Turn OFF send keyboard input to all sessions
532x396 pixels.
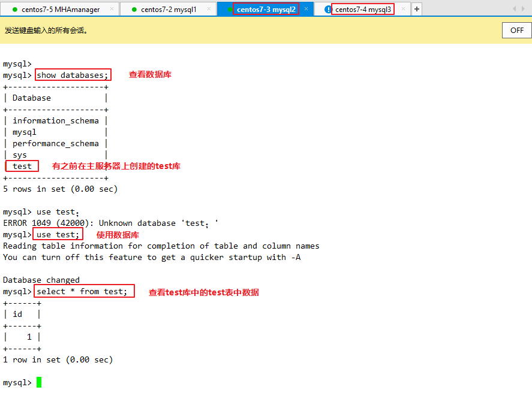tap(516, 31)
